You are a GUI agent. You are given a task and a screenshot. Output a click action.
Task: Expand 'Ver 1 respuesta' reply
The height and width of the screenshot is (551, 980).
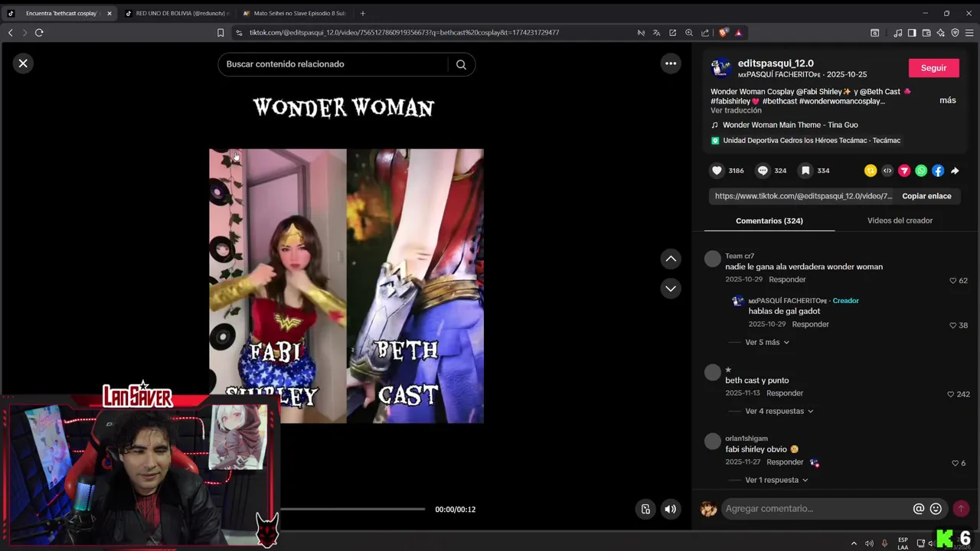pos(776,480)
